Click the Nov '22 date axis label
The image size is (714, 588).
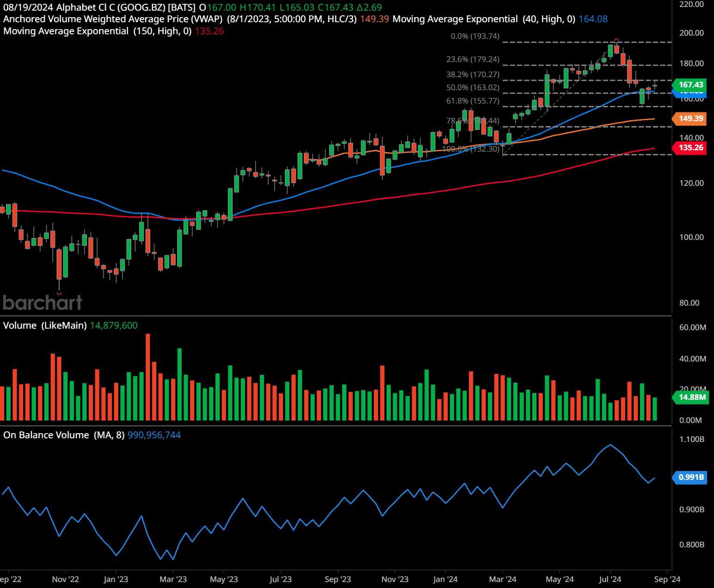(x=66, y=579)
